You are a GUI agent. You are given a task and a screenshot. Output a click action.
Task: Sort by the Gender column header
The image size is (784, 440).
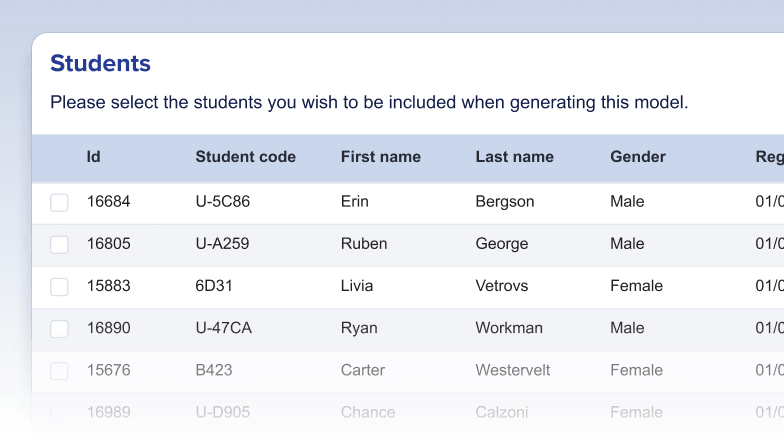click(x=637, y=157)
